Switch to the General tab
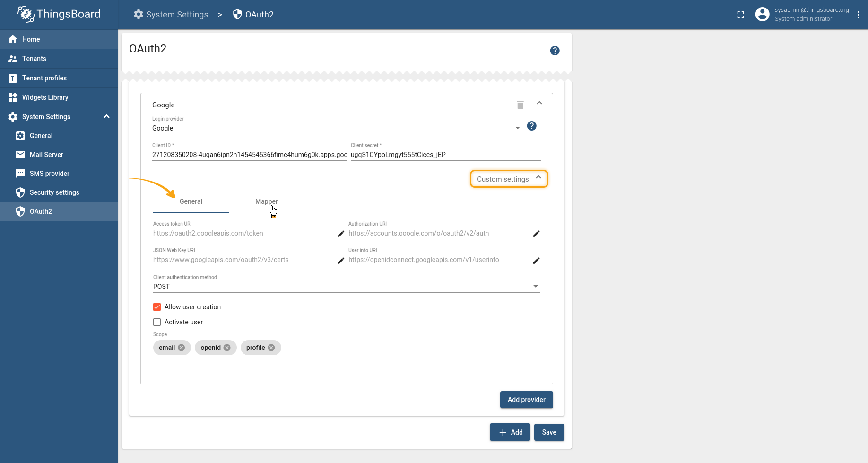Viewport: 868px width, 463px height. click(191, 201)
